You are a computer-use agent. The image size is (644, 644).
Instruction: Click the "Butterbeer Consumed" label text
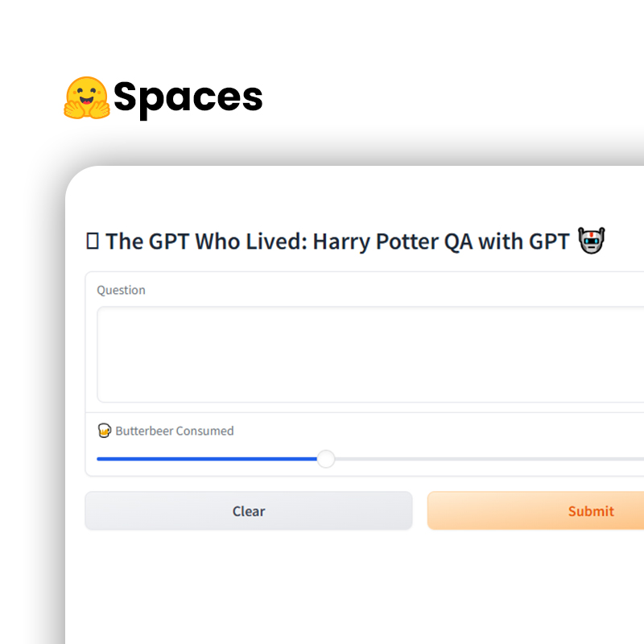[x=175, y=431]
